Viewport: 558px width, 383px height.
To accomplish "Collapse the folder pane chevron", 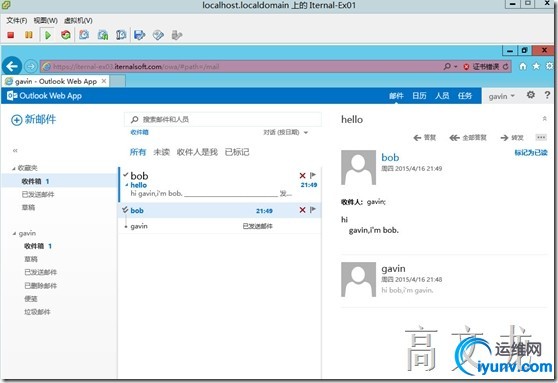I will coord(15,151).
